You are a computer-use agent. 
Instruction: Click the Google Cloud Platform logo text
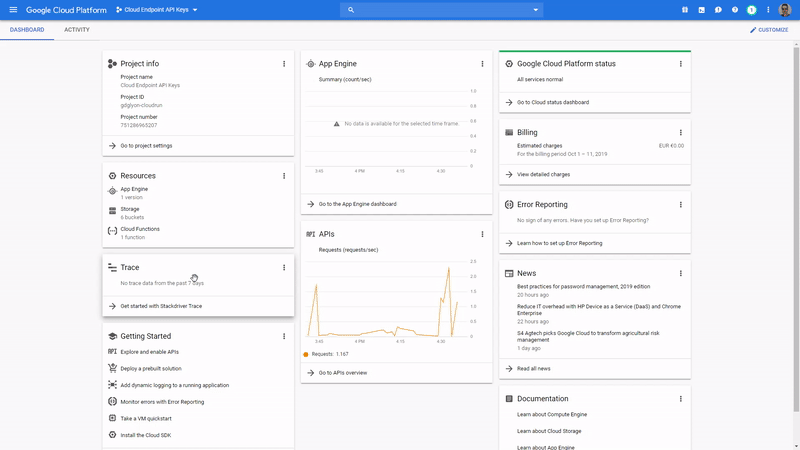tap(66, 10)
